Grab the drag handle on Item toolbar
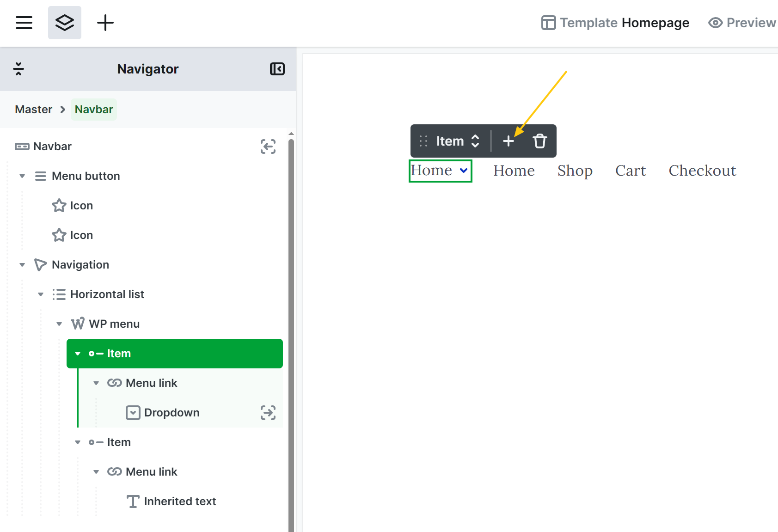Screen dimensions: 778x532 pos(423,141)
